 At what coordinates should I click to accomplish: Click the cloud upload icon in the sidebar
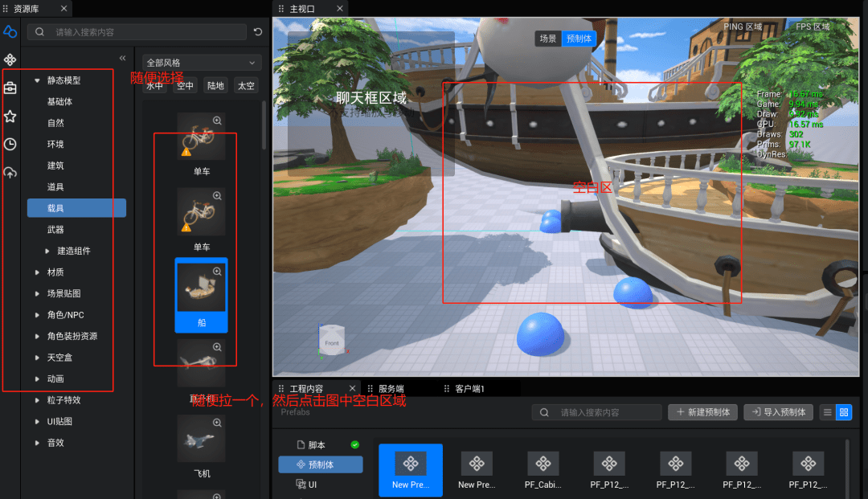pyautogui.click(x=10, y=173)
